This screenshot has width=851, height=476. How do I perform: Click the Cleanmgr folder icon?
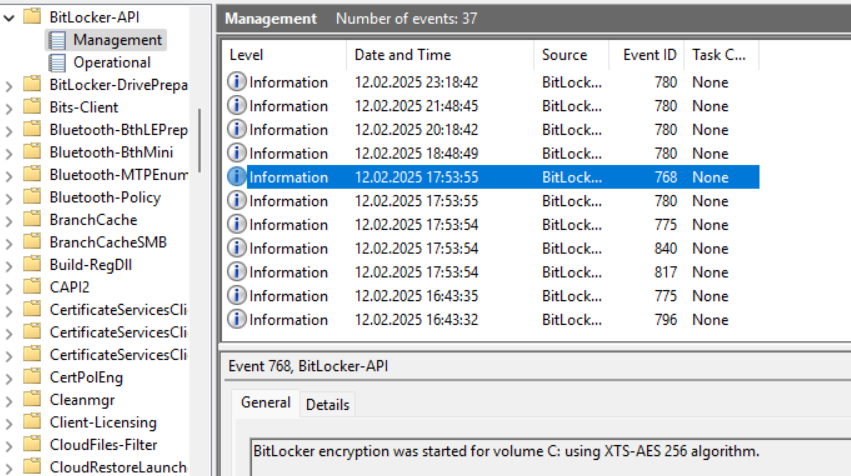[x=32, y=399]
